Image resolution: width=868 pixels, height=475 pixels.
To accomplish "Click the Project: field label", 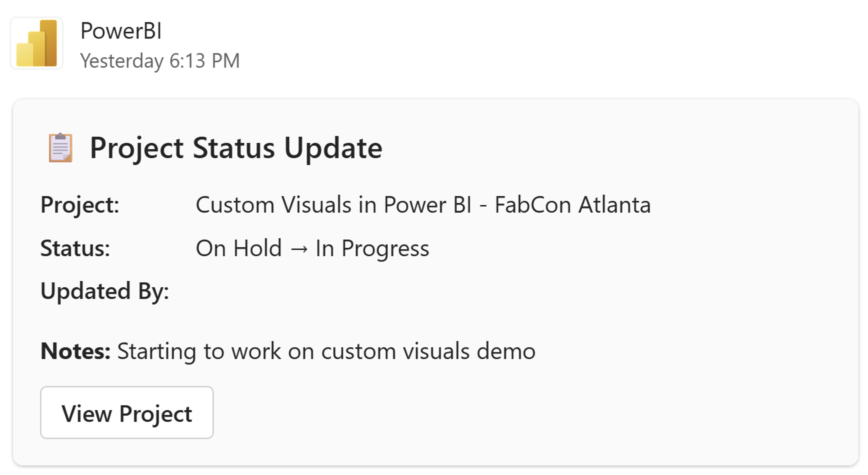I will tap(80, 205).
